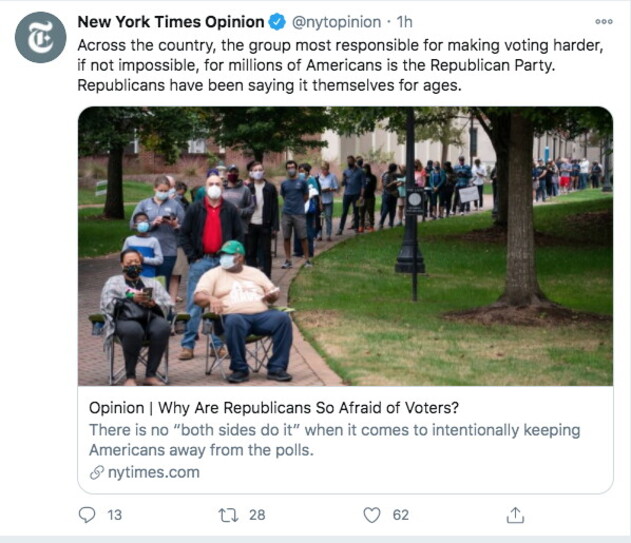Image resolution: width=631 pixels, height=543 pixels.
Task: Open the share tweet icon
Action: (515, 515)
